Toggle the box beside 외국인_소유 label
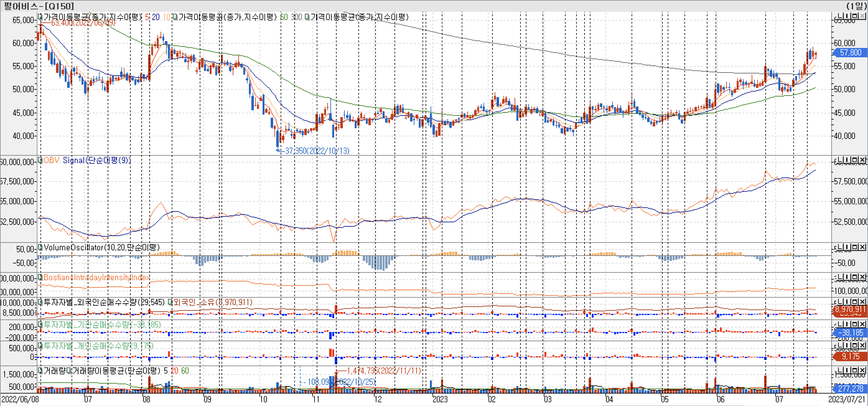868x406 pixels. [x=170, y=302]
